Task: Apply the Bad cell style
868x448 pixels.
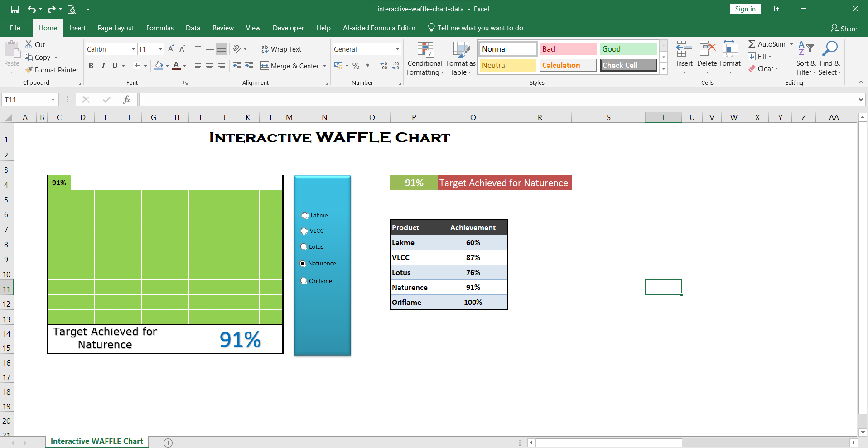Action: click(x=568, y=49)
